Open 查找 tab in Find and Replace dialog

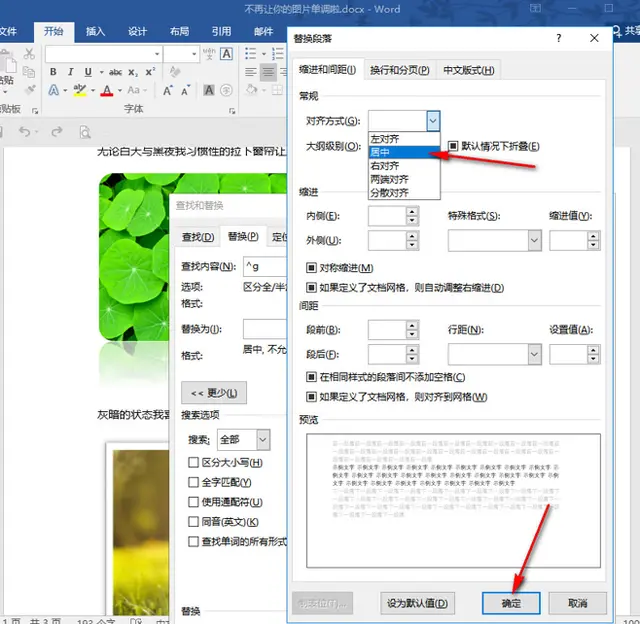198,237
